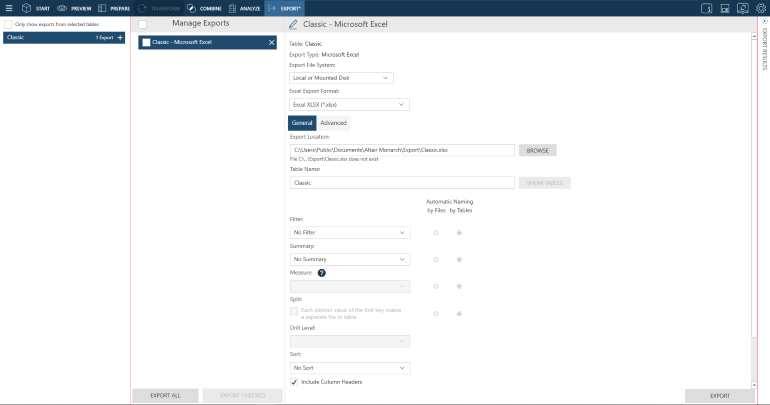Check the Classic - Microsoft Excel export box
The width and height of the screenshot is (770, 405).
(146, 42)
